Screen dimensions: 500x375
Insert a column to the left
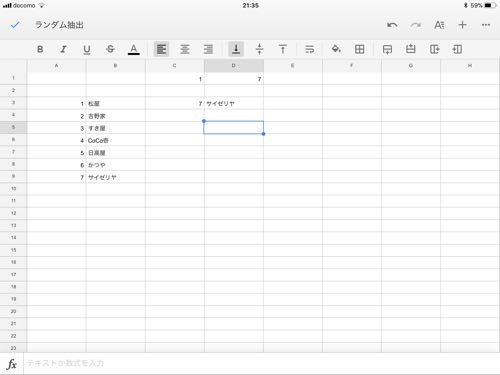point(457,49)
